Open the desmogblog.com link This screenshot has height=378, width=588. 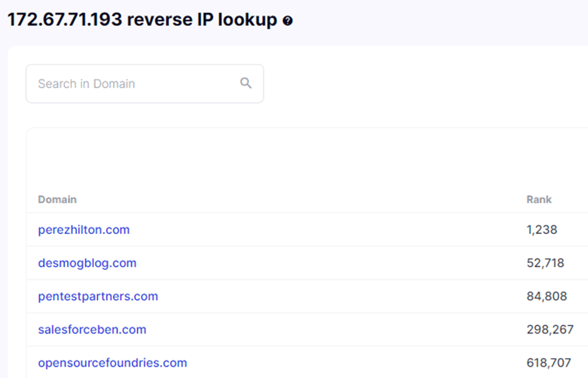coord(87,263)
